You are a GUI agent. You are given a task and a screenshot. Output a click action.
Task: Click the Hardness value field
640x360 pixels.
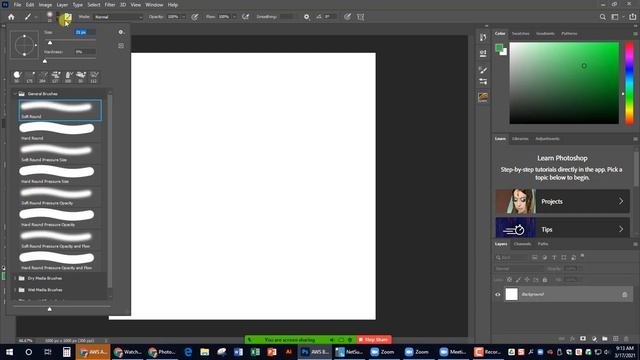tap(85, 52)
